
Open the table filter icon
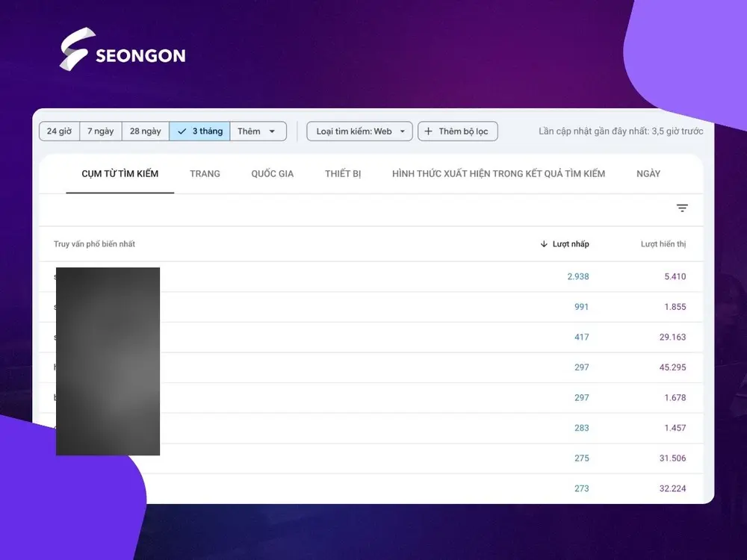(x=682, y=208)
